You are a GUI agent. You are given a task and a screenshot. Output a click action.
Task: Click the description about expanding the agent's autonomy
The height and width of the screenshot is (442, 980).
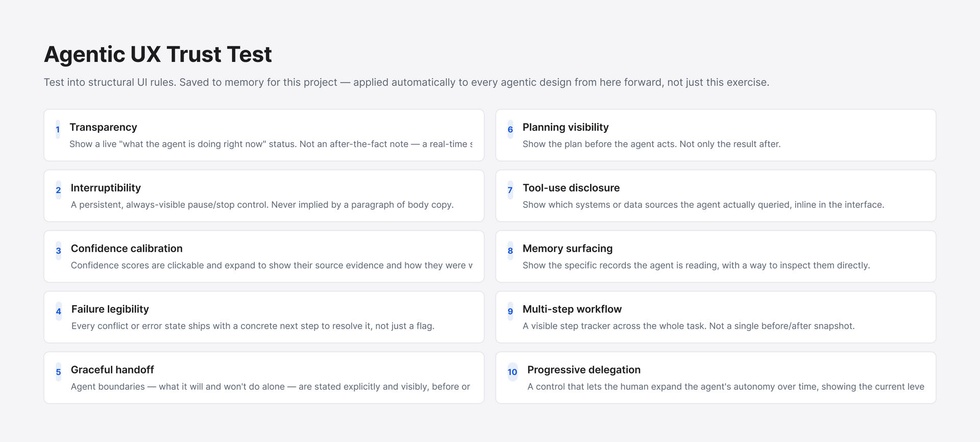coord(726,387)
